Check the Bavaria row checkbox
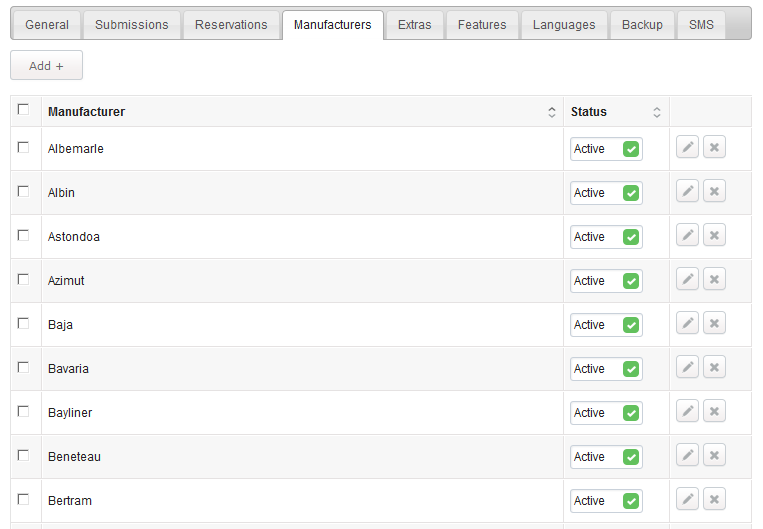The image size is (763, 529). pos(23,367)
